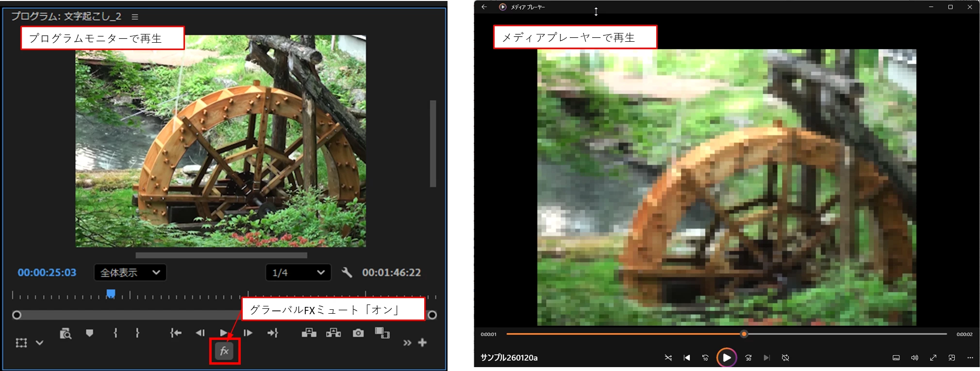Open the captions/subtitles menu in Media Player
Viewport: 980px width, 371px height.
[x=896, y=358]
